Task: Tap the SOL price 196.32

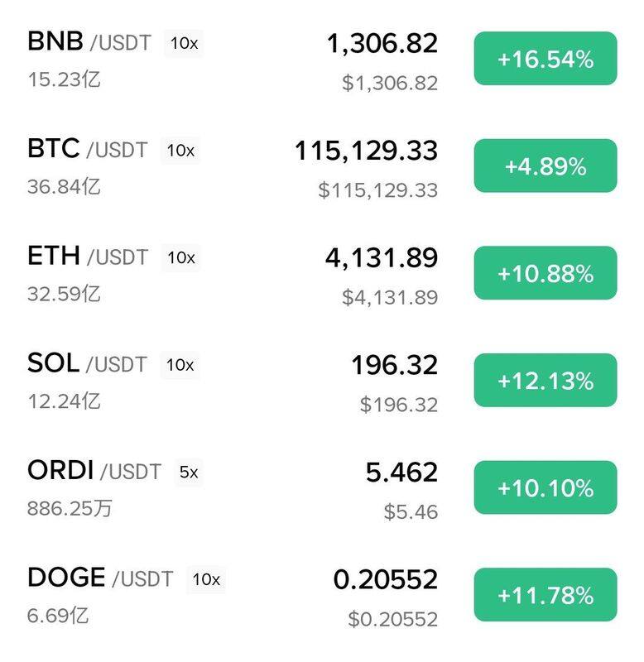Action: [394, 365]
